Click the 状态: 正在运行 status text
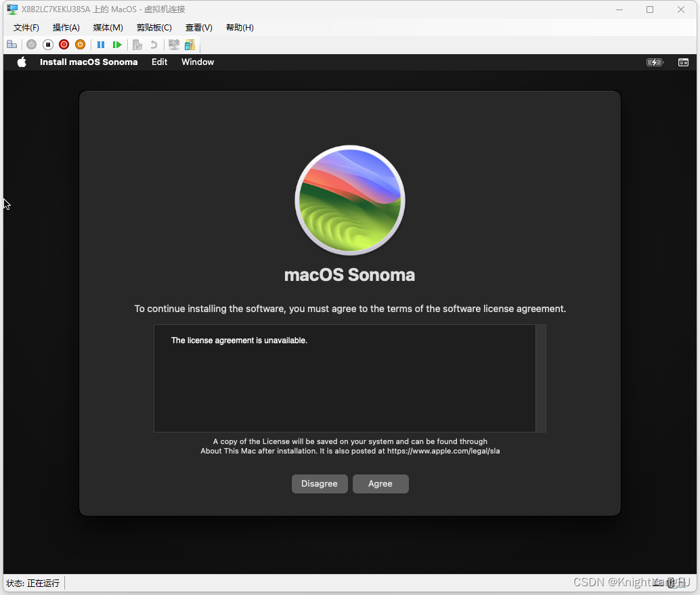700x595 pixels. (x=33, y=583)
